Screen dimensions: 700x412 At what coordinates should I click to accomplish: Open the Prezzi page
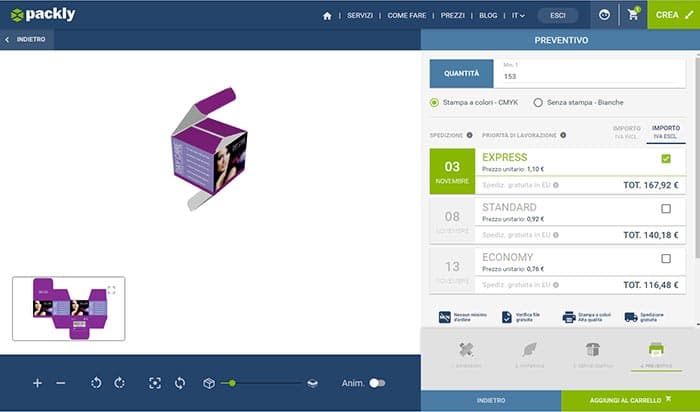coord(453,16)
